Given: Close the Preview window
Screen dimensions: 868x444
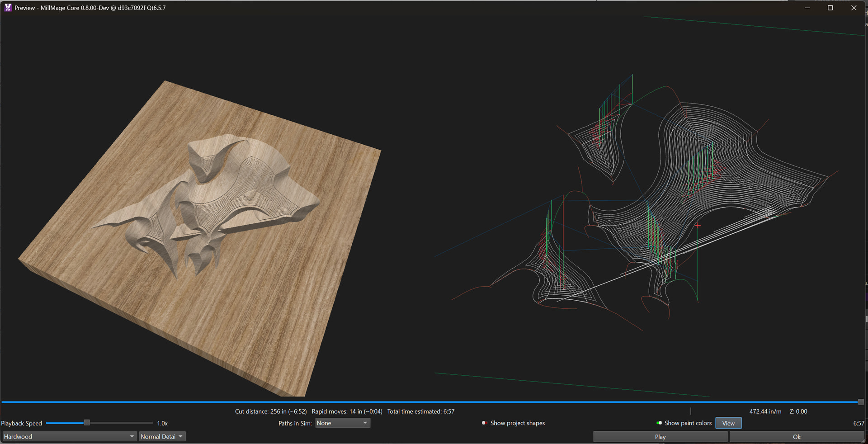Looking at the screenshot, I should click(x=854, y=8).
